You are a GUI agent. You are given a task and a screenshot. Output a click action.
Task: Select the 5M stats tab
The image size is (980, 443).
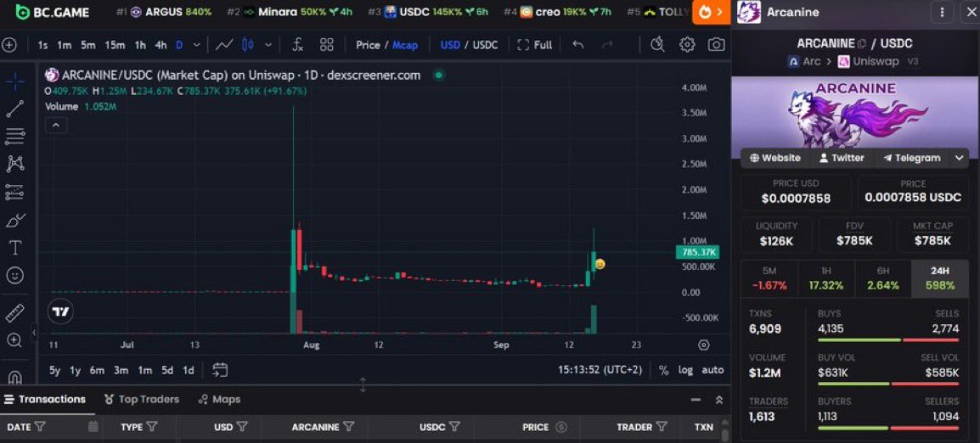coord(769,278)
